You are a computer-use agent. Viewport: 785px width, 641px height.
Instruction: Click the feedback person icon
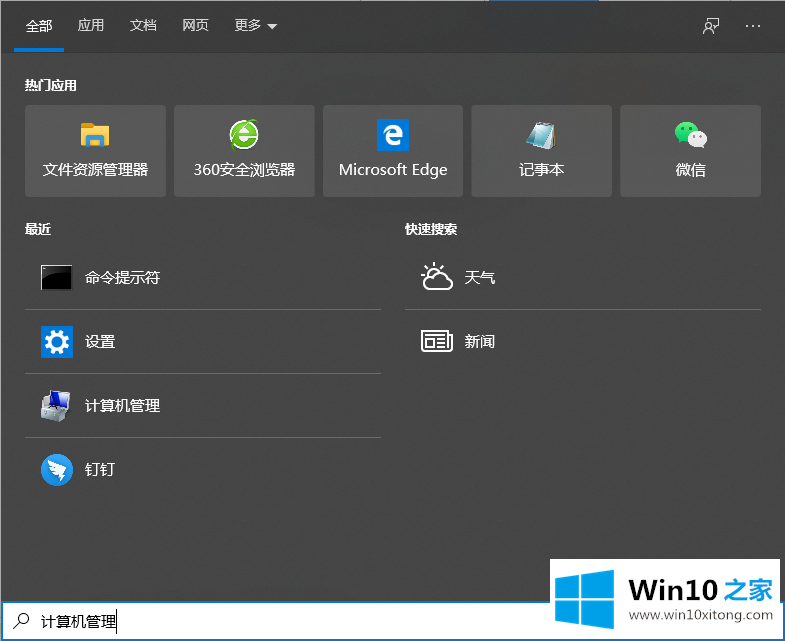click(711, 26)
